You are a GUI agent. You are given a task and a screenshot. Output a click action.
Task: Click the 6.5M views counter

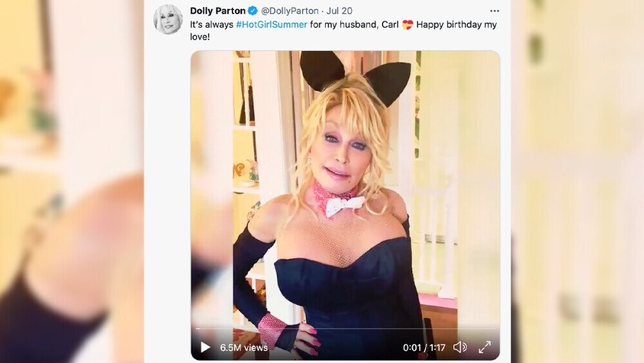point(243,348)
